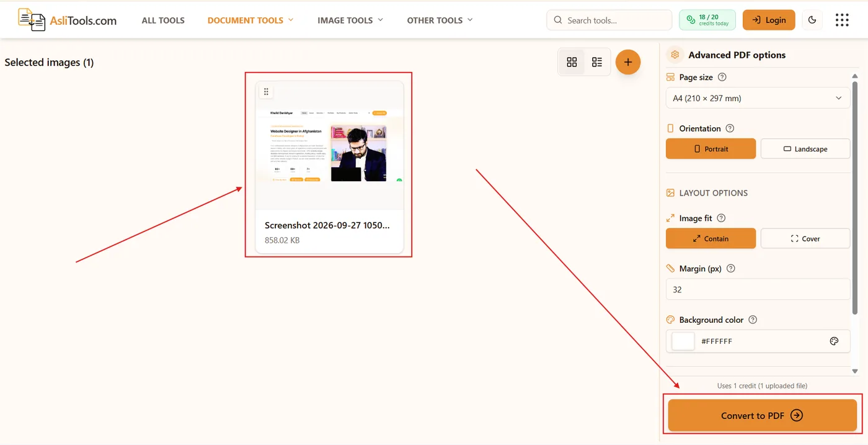
Task: Show help for Image fit
Action: [721, 218]
